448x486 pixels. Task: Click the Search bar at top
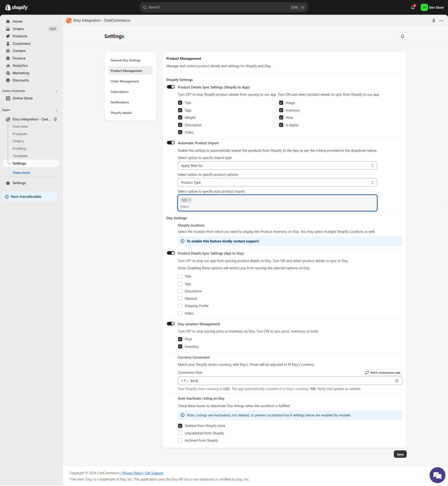coord(224,7)
